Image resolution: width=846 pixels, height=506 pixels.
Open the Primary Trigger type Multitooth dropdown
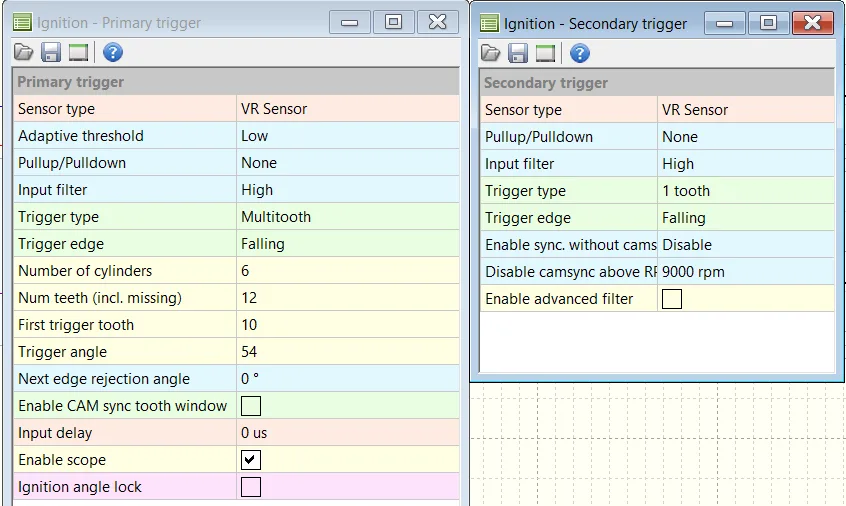(346, 217)
